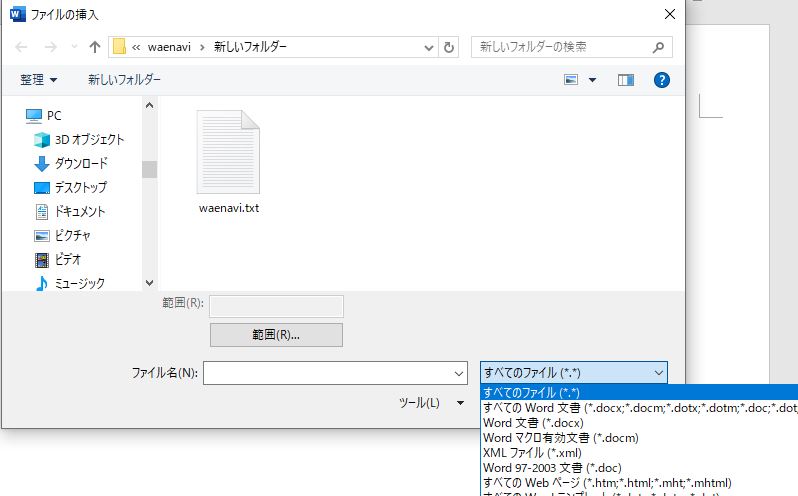This screenshot has height=496, width=798.
Task: Click the 範囲(R)... button
Action: pyautogui.click(x=276, y=335)
